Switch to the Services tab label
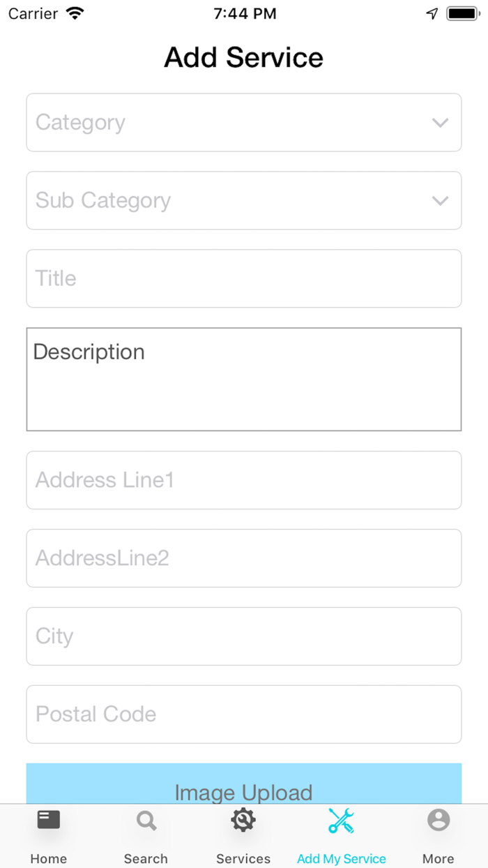488x868 pixels. coord(243,859)
